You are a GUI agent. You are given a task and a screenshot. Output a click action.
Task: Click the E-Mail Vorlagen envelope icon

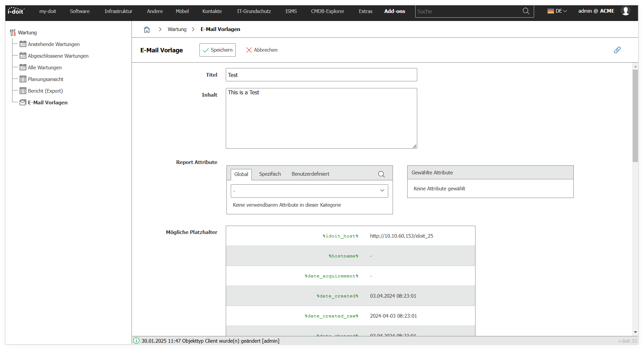click(x=23, y=103)
